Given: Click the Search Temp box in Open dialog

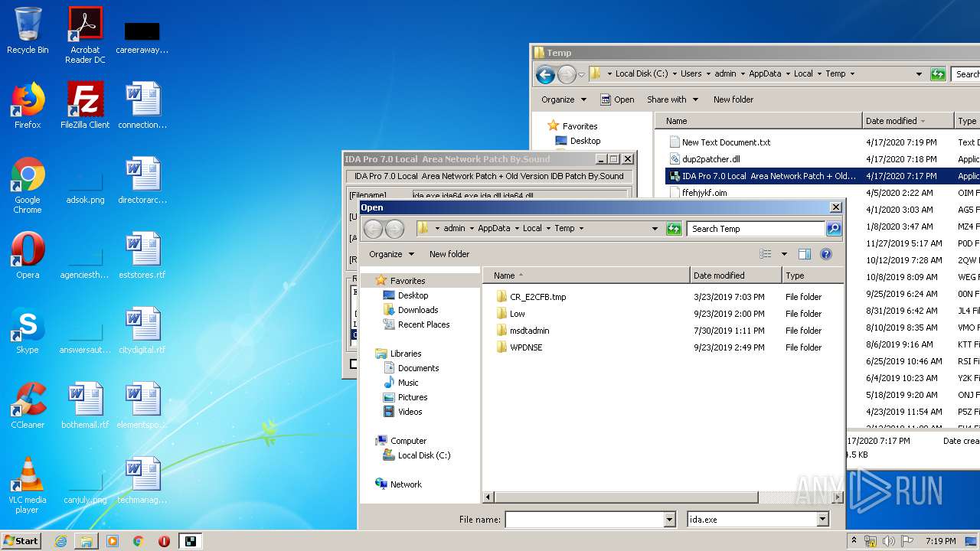Looking at the screenshot, I should (x=756, y=229).
